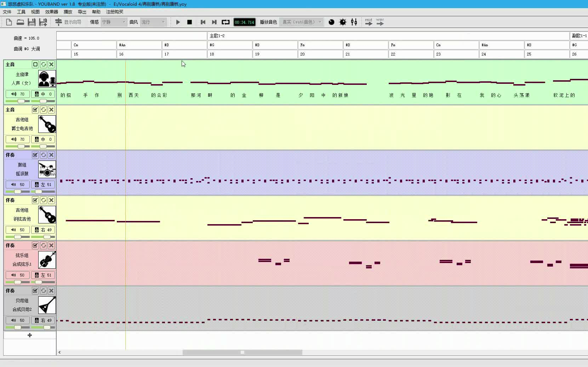The width and height of the screenshot is (588, 367).
Task: Click the 钢弦吉他 guitar instrument icon
Action: pyautogui.click(x=47, y=215)
